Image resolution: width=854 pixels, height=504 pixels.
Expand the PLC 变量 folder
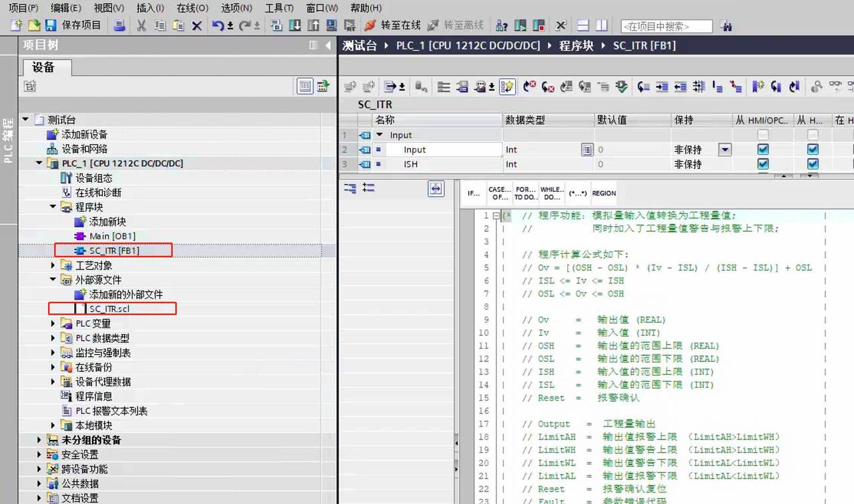point(54,324)
